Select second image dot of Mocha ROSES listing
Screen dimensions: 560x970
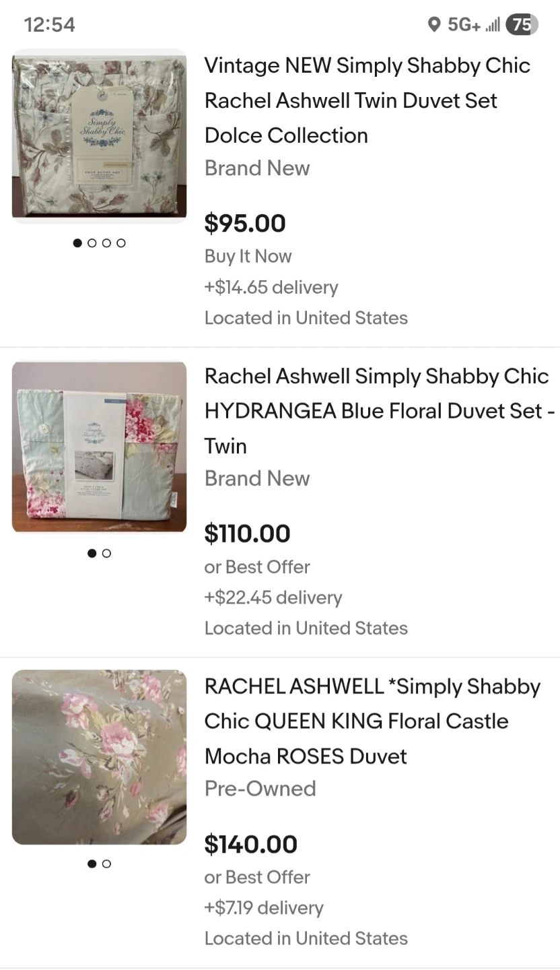106,864
